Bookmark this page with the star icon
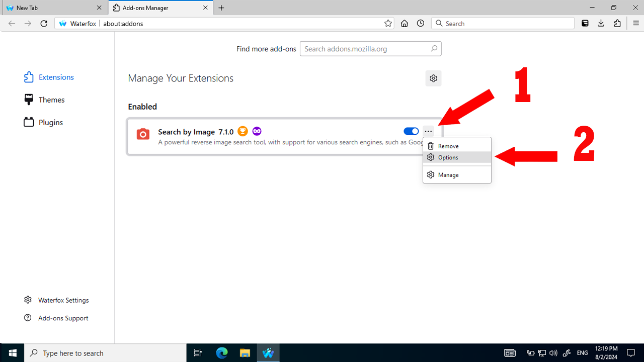The height and width of the screenshot is (362, 644). coord(388,23)
